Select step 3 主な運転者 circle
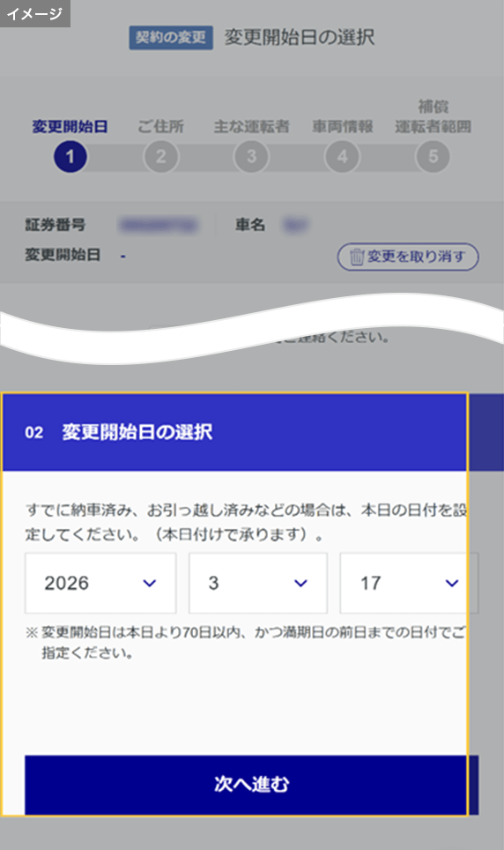 point(251,157)
